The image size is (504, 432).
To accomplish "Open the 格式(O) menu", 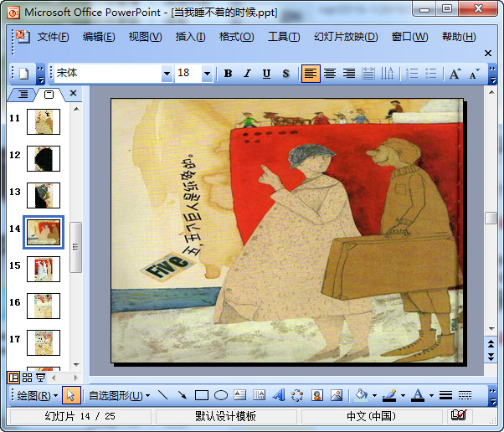I will click(x=236, y=37).
